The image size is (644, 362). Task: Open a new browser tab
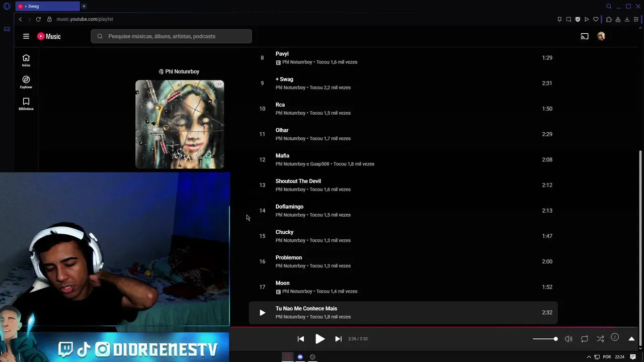point(84,6)
